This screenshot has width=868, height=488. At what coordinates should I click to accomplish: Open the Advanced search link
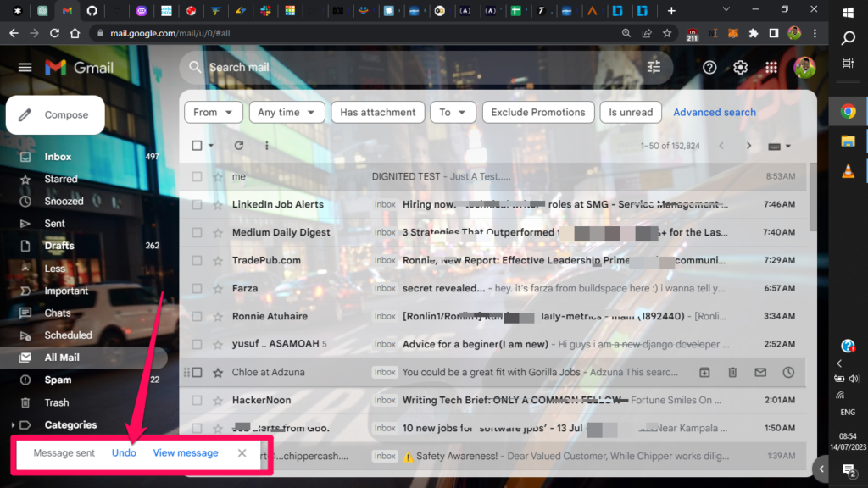pos(714,113)
